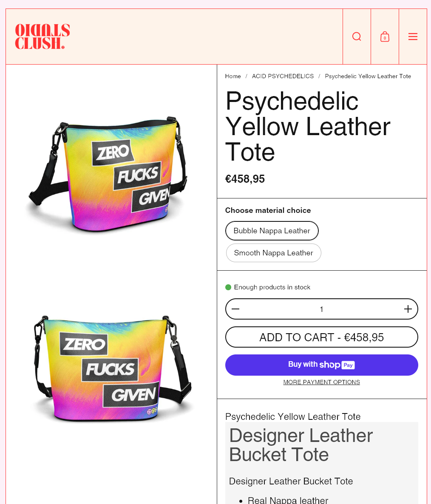Click Designer Leather Bucket Tote heading
This screenshot has height=504, width=431.
pos(301,445)
